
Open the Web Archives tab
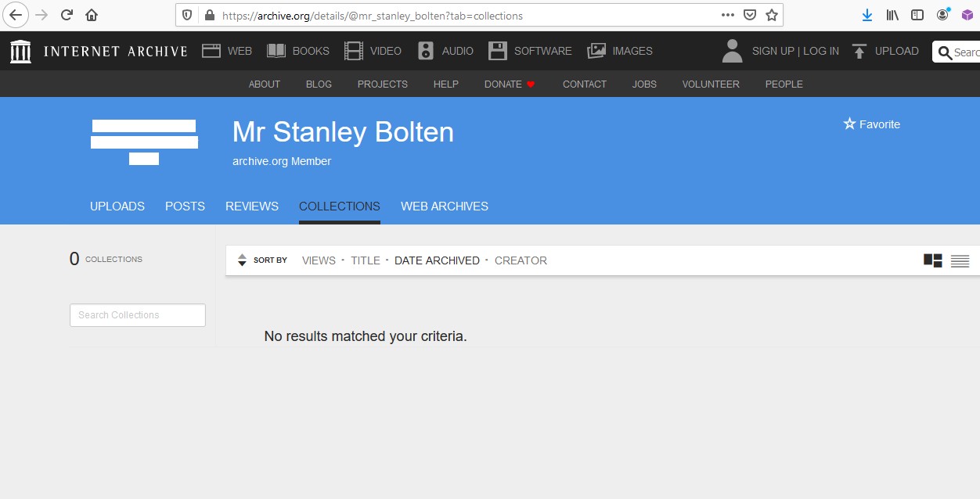445,206
